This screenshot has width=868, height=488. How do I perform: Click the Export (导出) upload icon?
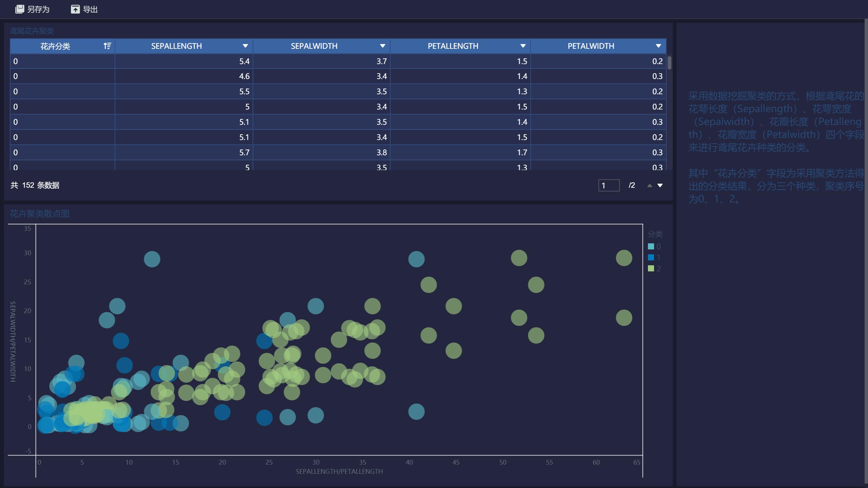click(x=75, y=9)
